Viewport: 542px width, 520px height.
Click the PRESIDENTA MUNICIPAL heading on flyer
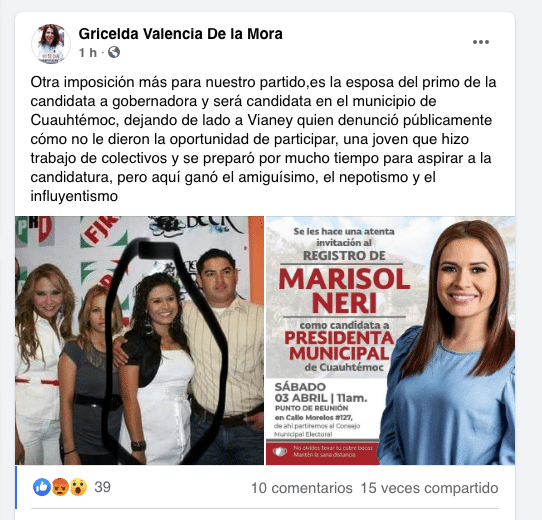click(x=339, y=346)
